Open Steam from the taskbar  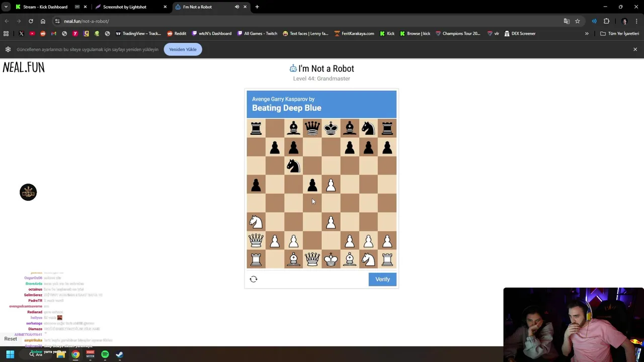pyautogui.click(x=120, y=354)
